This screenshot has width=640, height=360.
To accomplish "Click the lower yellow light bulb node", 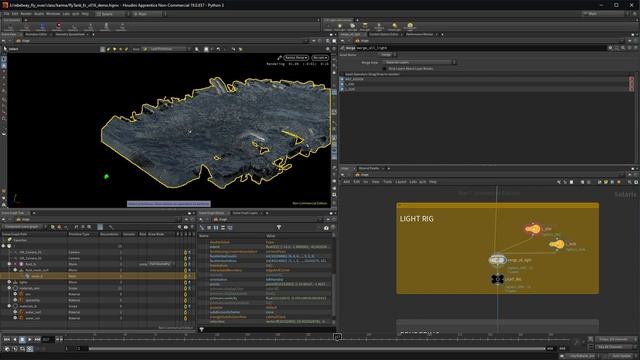I will (556, 244).
